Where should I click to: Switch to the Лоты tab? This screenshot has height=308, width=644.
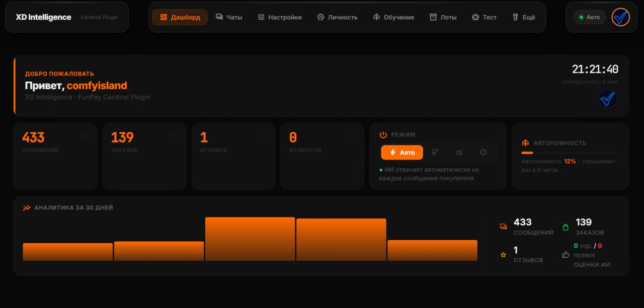pyautogui.click(x=443, y=17)
